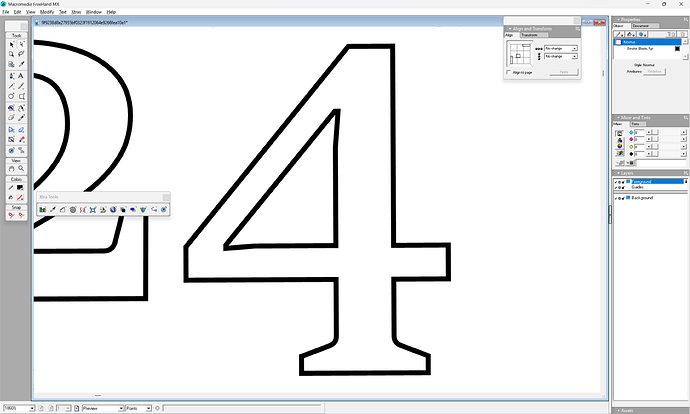Viewport: 690px width, 414px height.
Task: Select the Subselect arrow tool
Action: click(x=21, y=44)
